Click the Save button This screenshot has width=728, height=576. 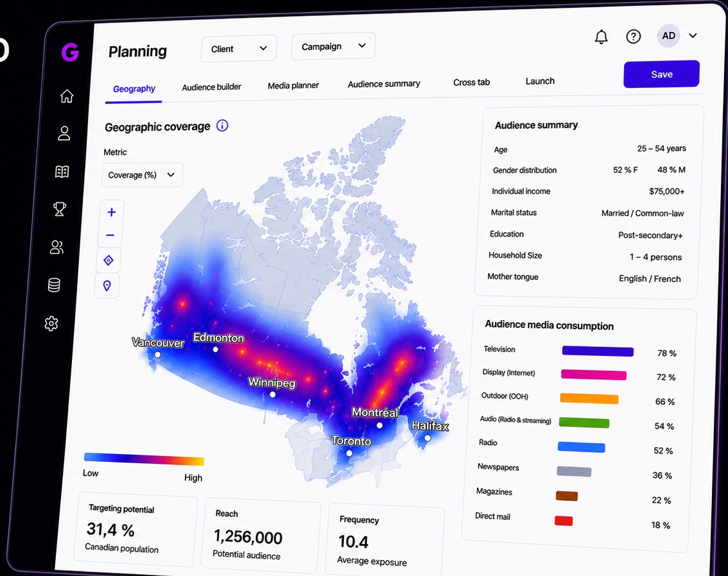[x=661, y=74]
